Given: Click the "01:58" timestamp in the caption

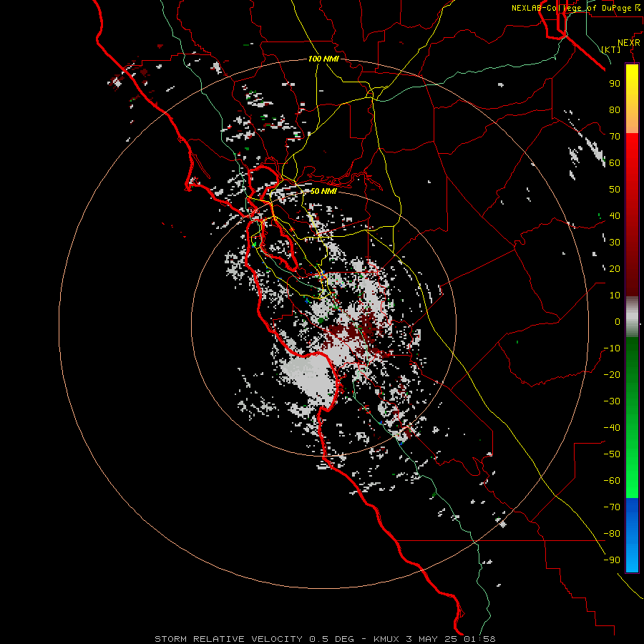Looking at the screenshot, I should click(479, 639).
